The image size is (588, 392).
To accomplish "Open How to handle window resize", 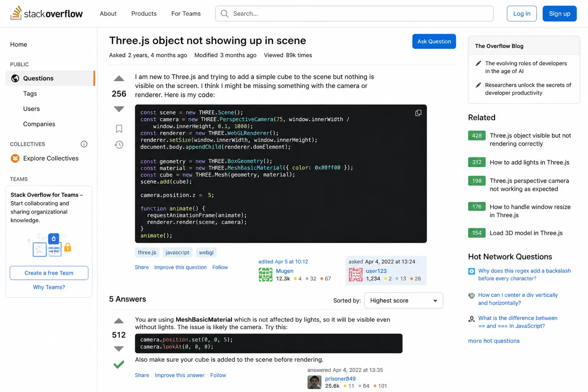I will tap(530, 211).
